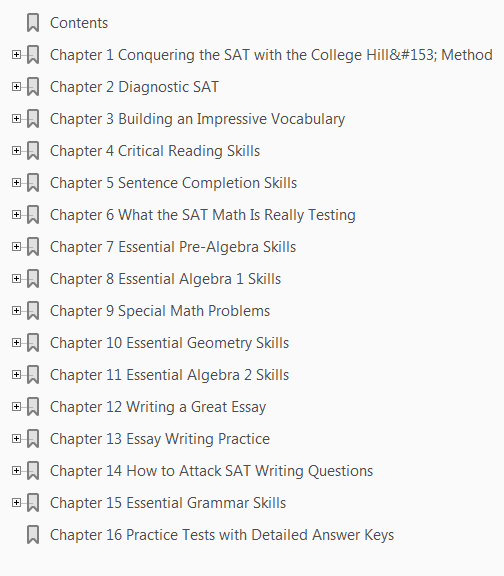
Task: Select the bookmark icon for Chapter 7
Action: click(x=33, y=246)
